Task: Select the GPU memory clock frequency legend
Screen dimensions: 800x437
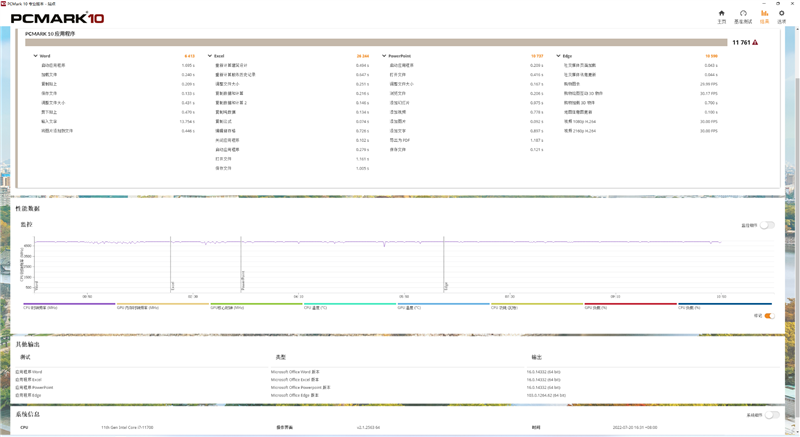Action: point(163,306)
